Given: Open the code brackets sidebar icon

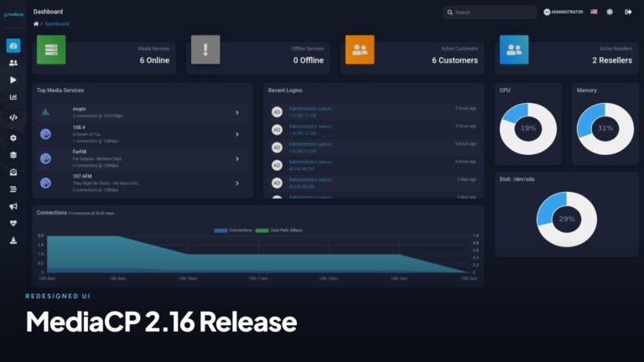Looking at the screenshot, I should (x=13, y=117).
